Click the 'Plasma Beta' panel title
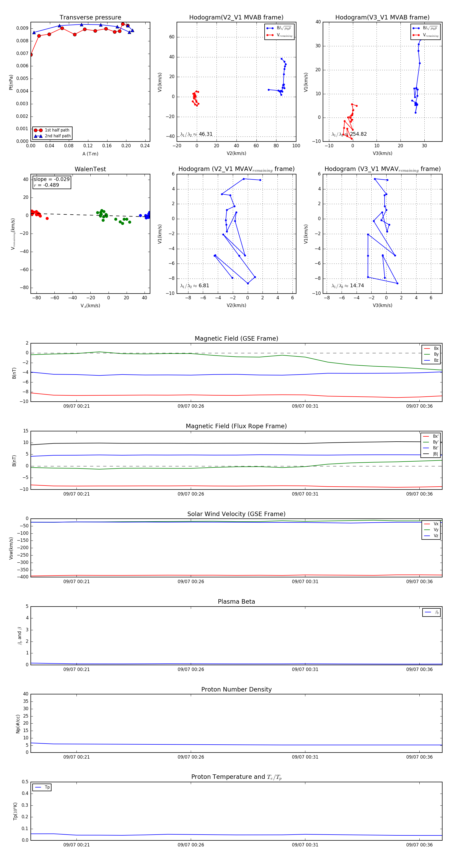The width and height of the screenshot is (473, 868). pyautogui.click(x=236, y=602)
